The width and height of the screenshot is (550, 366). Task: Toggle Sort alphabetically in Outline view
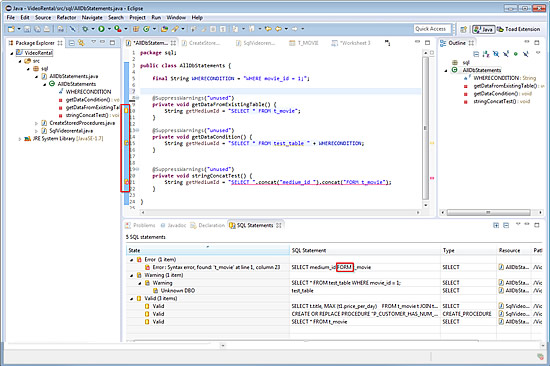(486, 54)
